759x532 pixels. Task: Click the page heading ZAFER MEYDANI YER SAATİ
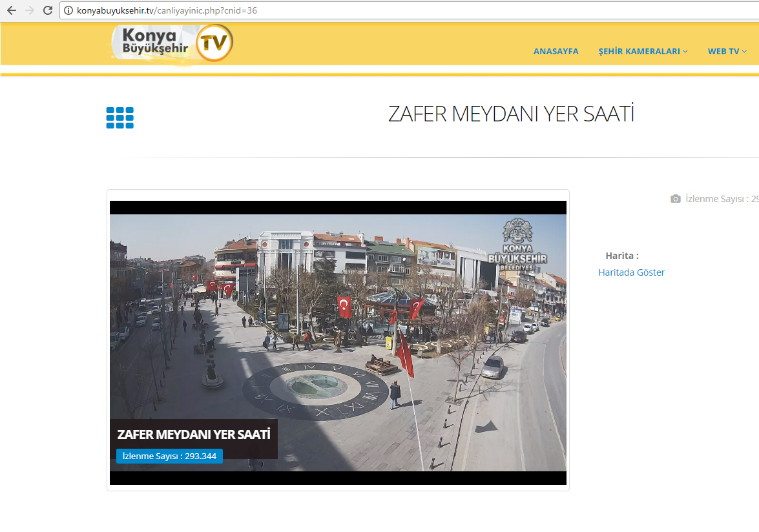(x=511, y=114)
